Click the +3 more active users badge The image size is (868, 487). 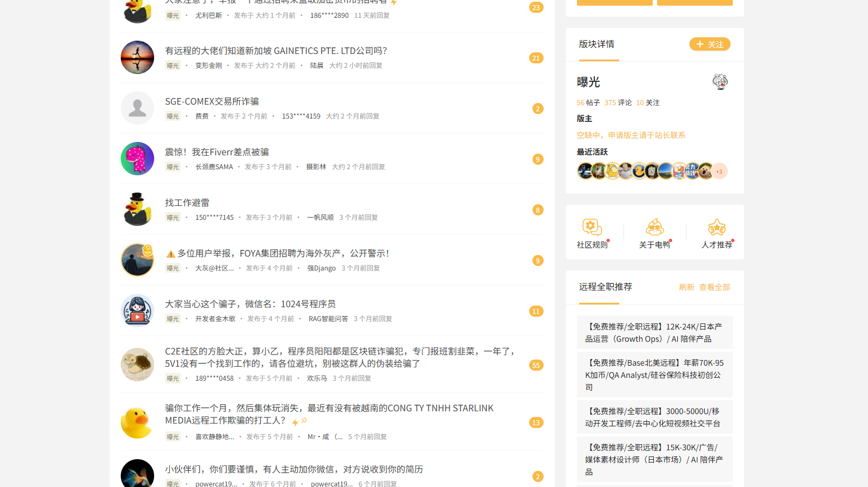click(x=719, y=171)
